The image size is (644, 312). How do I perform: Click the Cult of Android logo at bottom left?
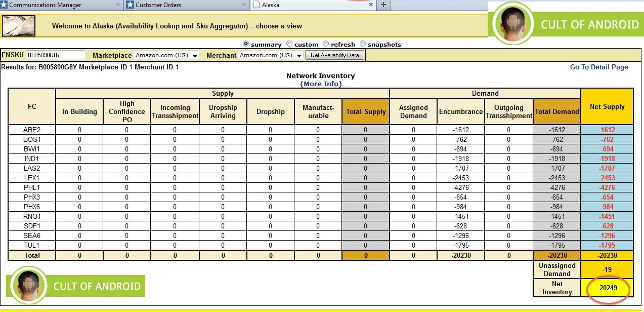pos(76,286)
